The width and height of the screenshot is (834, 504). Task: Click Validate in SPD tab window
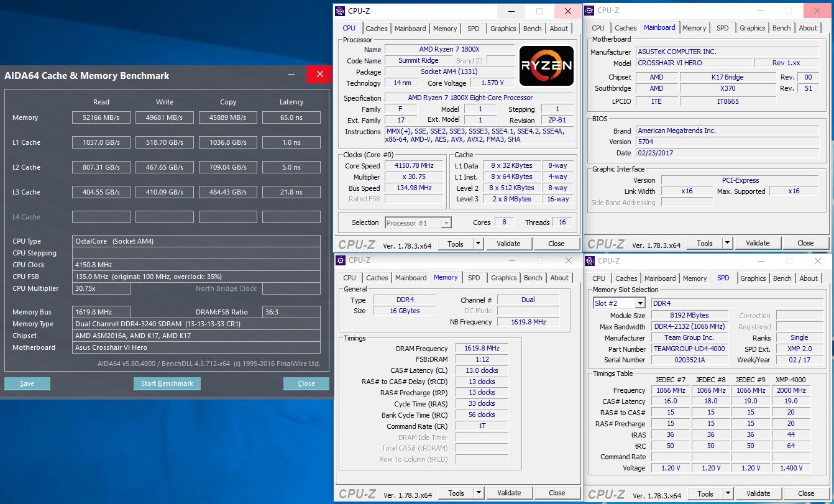tap(758, 493)
